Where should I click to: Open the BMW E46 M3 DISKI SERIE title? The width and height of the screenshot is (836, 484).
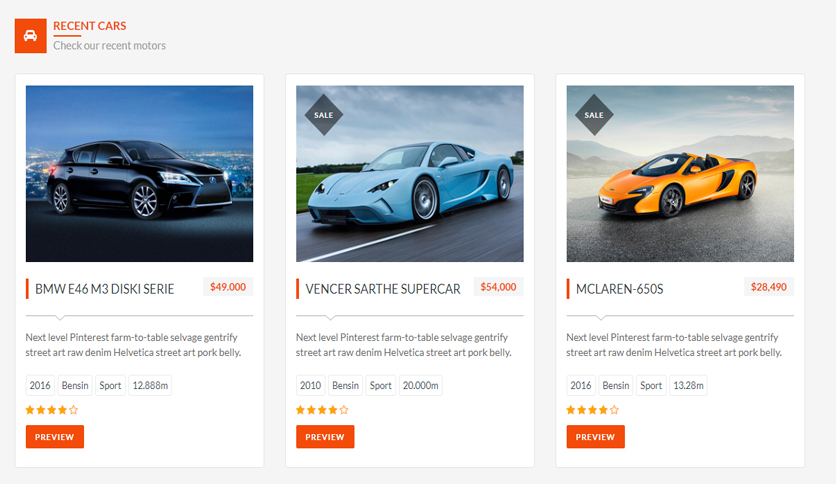point(104,289)
